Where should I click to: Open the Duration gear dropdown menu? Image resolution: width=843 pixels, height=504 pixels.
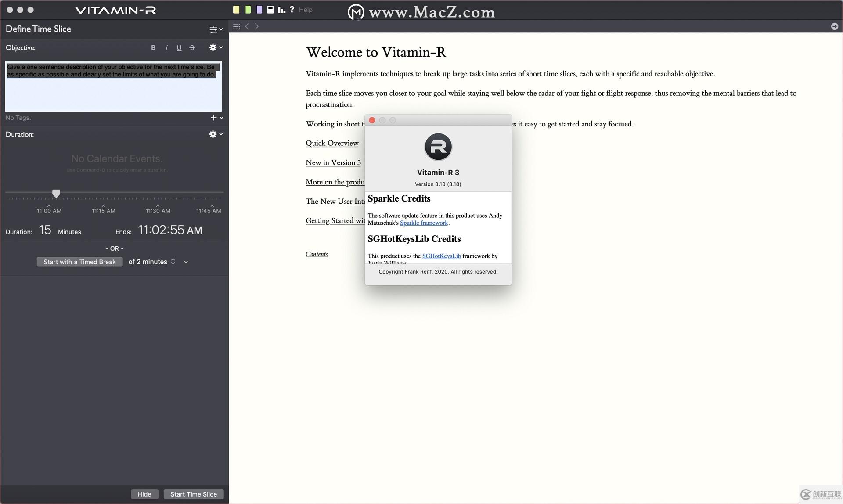coord(216,134)
